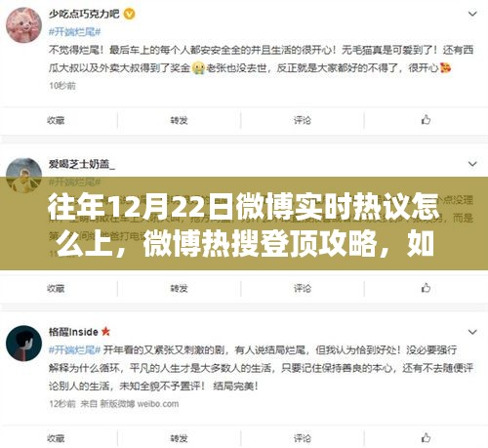Click 收藏 under the first post

(56, 120)
